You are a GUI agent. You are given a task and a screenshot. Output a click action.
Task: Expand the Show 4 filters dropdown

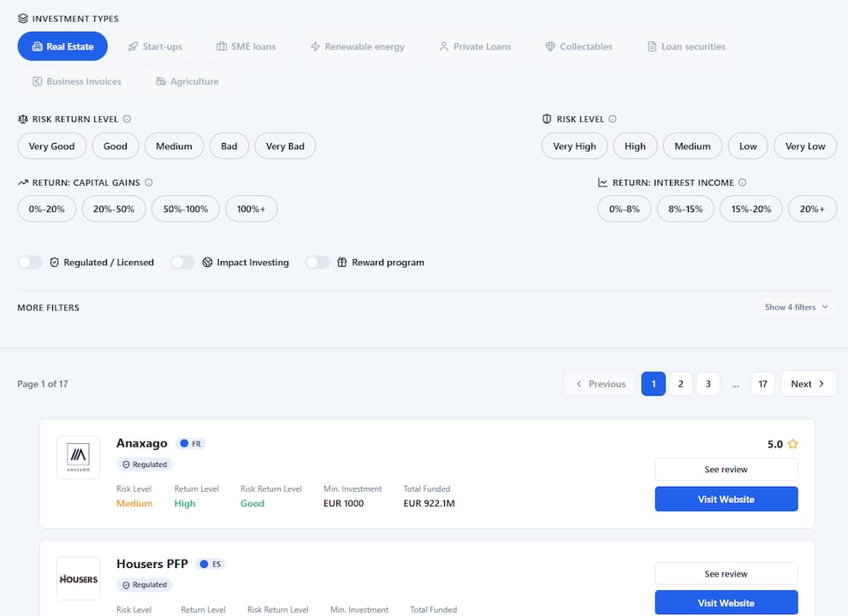point(796,307)
